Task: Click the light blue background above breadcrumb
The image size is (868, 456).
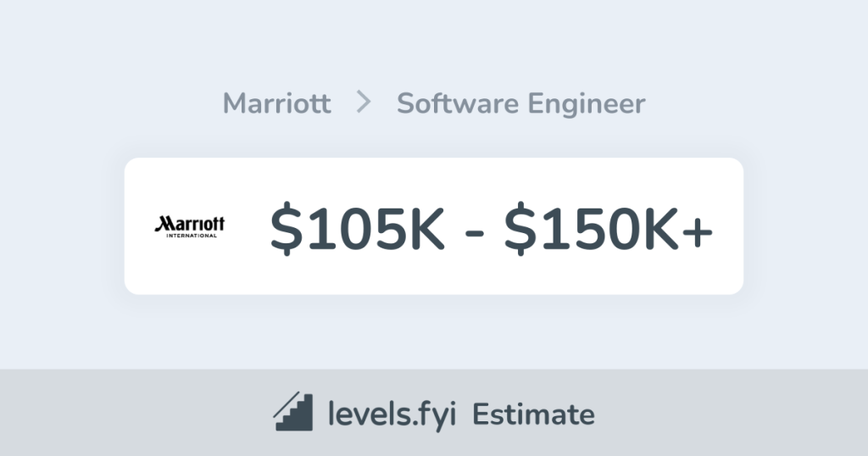Action: pos(434,42)
